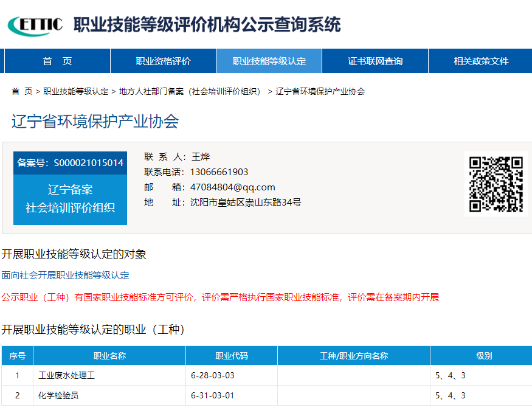
Task: Open the 相关政策文件 tab
Action: [x=481, y=61]
